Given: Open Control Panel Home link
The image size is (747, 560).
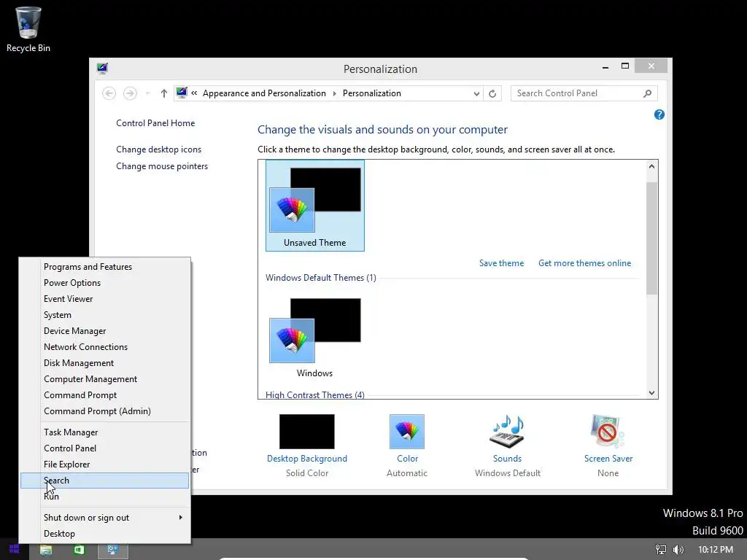Looking at the screenshot, I should (155, 122).
